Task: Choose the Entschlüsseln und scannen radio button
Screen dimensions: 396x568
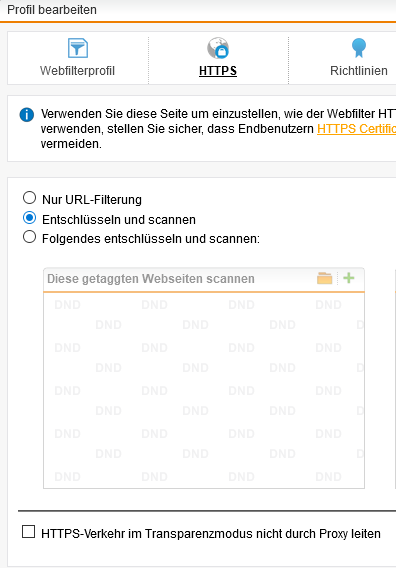Action: tap(29, 218)
